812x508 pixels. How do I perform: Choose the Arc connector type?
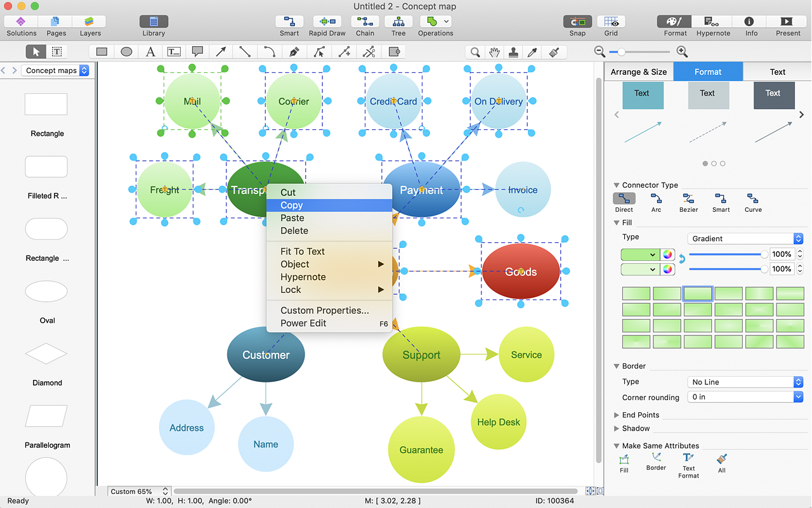tap(656, 202)
